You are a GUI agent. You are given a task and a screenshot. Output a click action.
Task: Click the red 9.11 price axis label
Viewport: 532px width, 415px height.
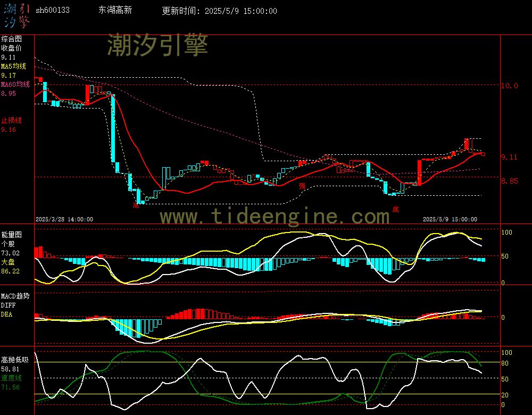(510, 157)
